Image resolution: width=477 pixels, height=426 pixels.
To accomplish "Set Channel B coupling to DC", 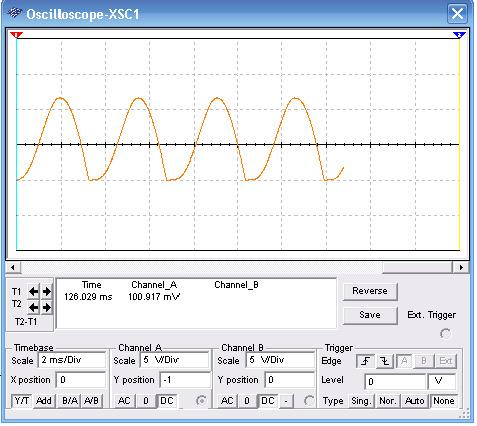I will pos(268,401).
